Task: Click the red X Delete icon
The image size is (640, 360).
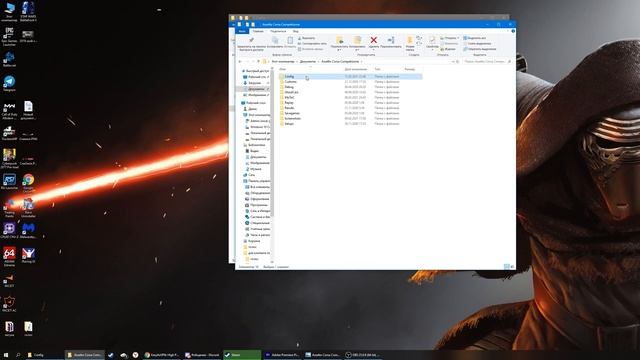Action: click(x=373, y=40)
